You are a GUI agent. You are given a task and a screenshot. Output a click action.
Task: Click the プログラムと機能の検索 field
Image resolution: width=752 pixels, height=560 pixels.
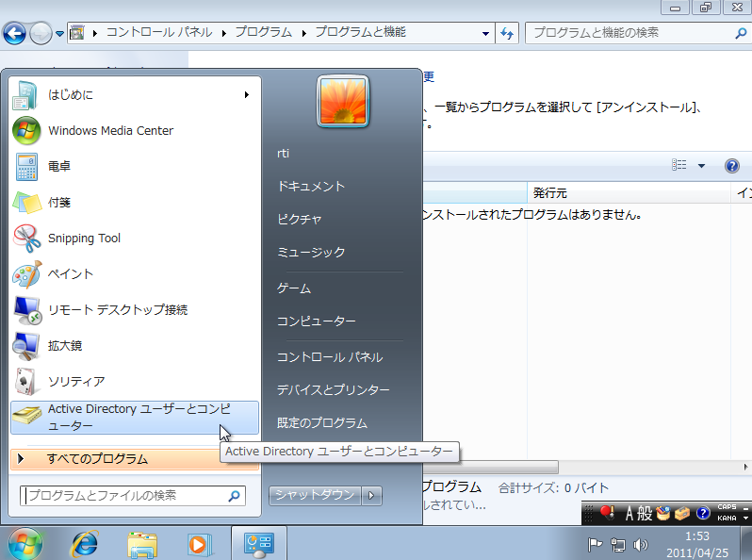coord(637,33)
